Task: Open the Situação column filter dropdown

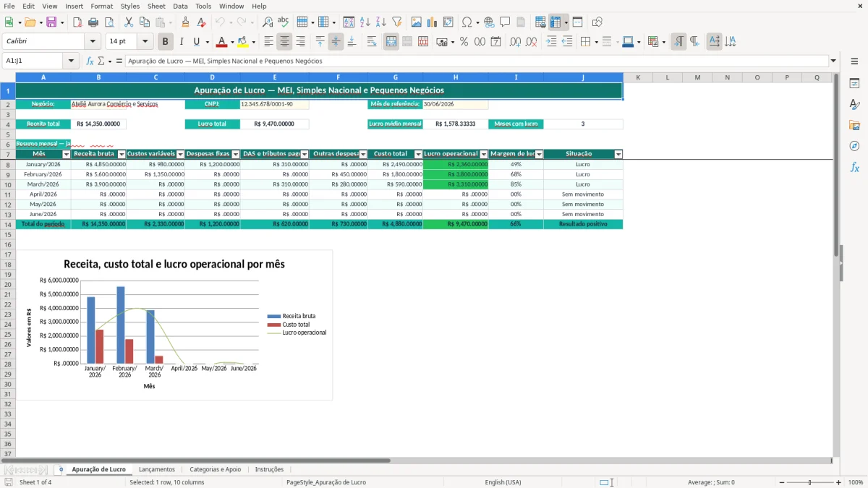Action: (618, 155)
